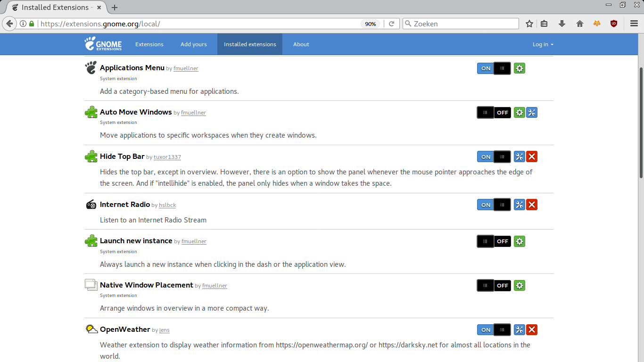Screen dimensions: 644x362
Task: Open author link fmuellner beside Applications Menu
Action: (186, 68)
